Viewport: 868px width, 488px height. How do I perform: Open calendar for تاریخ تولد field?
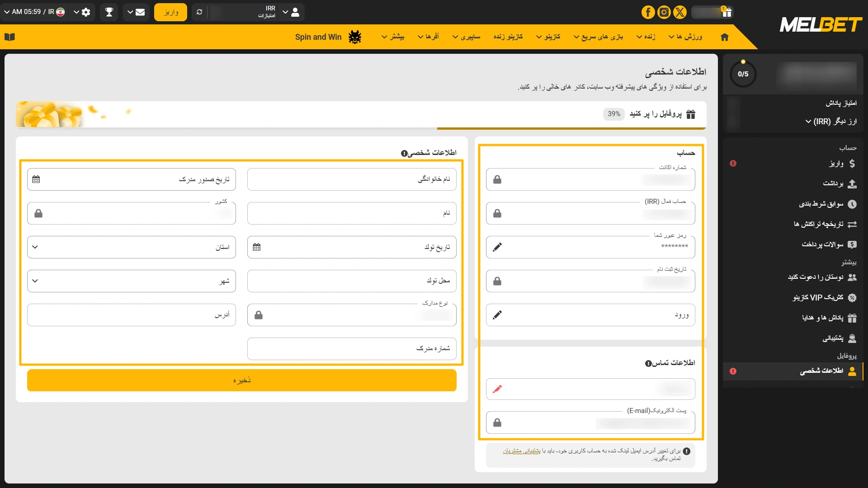pyautogui.click(x=257, y=247)
